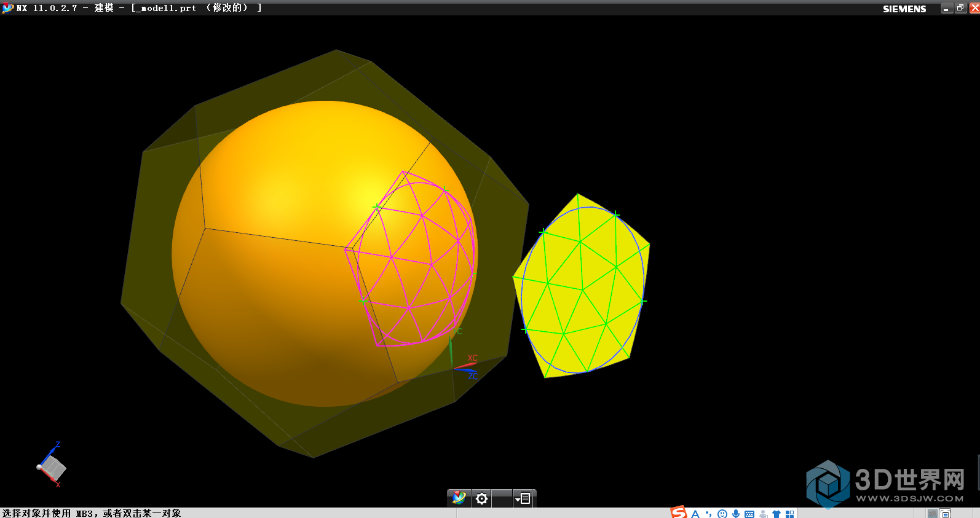
Task: Expand the toolbar list dropdown icon
Action: click(x=523, y=498)
